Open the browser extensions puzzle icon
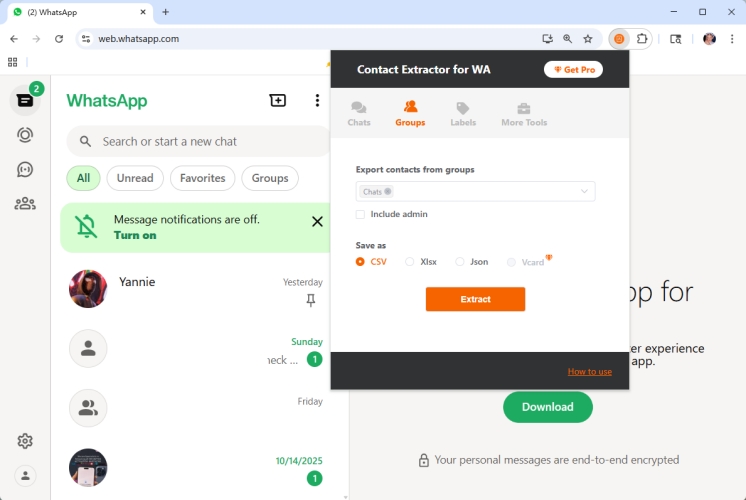This screenshot has height=500, width=746. [x=642, y=39]
